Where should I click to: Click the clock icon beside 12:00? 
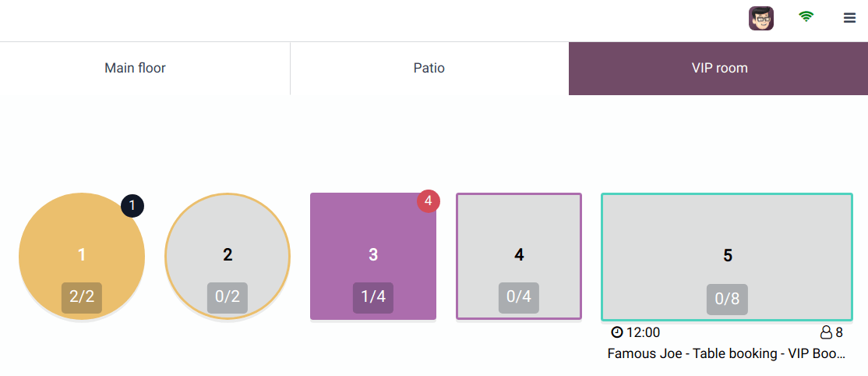(616, 333)
